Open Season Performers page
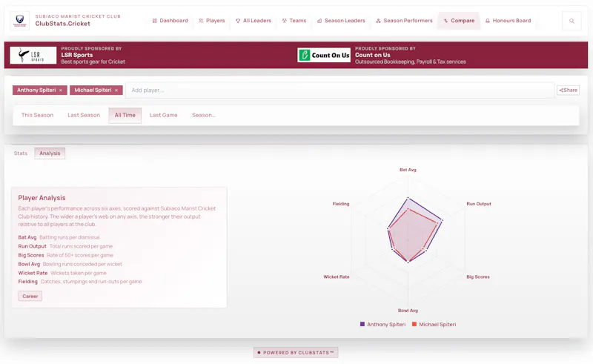 click(x=404, y=21)
